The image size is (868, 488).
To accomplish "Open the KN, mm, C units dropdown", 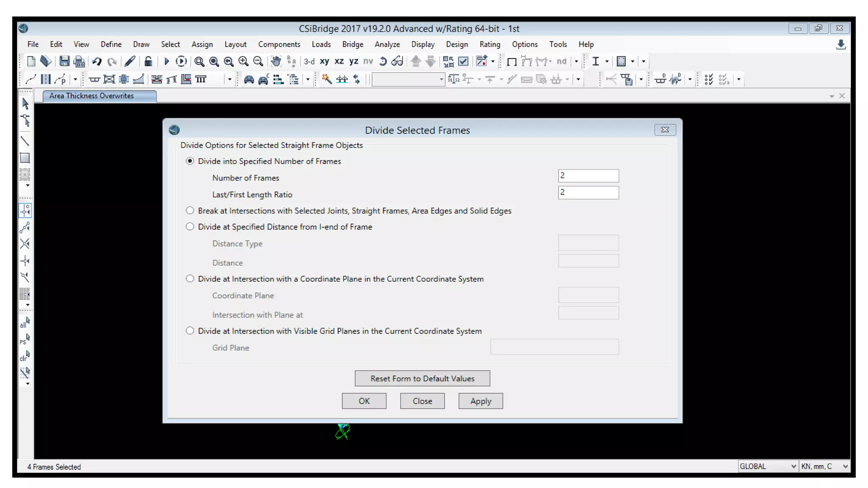I will 824,466.
